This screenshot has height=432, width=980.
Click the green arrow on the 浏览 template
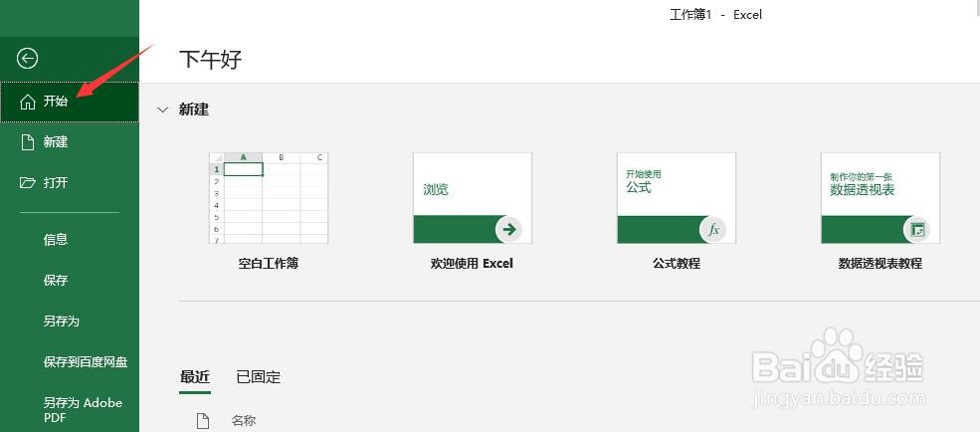coord(509,230)
